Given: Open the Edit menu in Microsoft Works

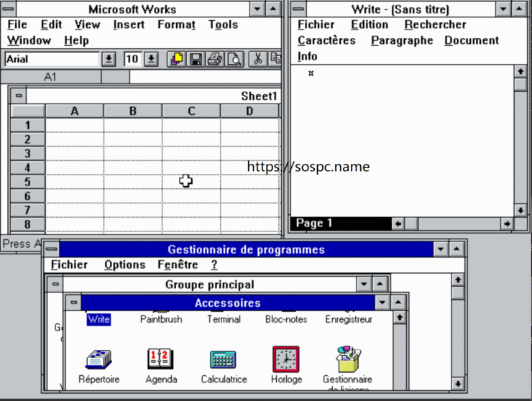Looking at the screenshot, I should (x=51, y=24).
